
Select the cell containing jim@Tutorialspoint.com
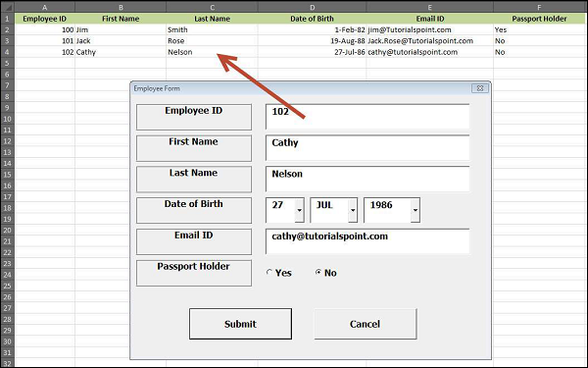[430, 29]
